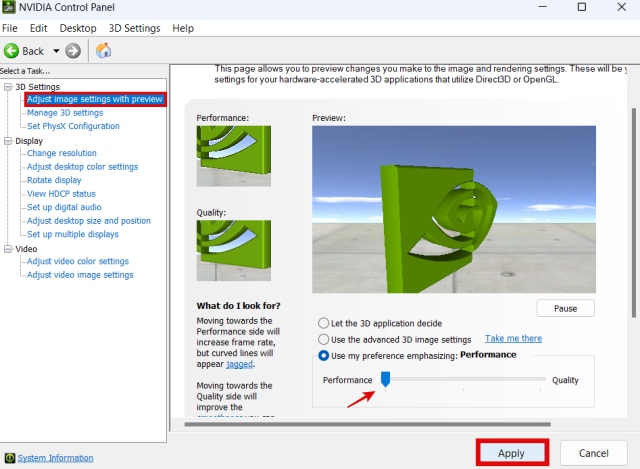
Task: Click the System Information icon
Action: [10, 458]
